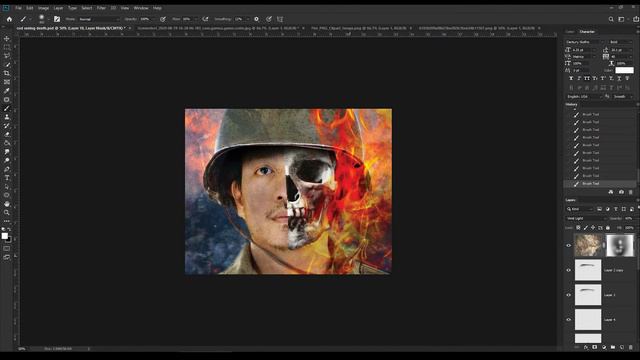The height and width of the screenshot is (360, 640).
Task: Toggle Underline in Character panel
Action: (x=619, y=78)
